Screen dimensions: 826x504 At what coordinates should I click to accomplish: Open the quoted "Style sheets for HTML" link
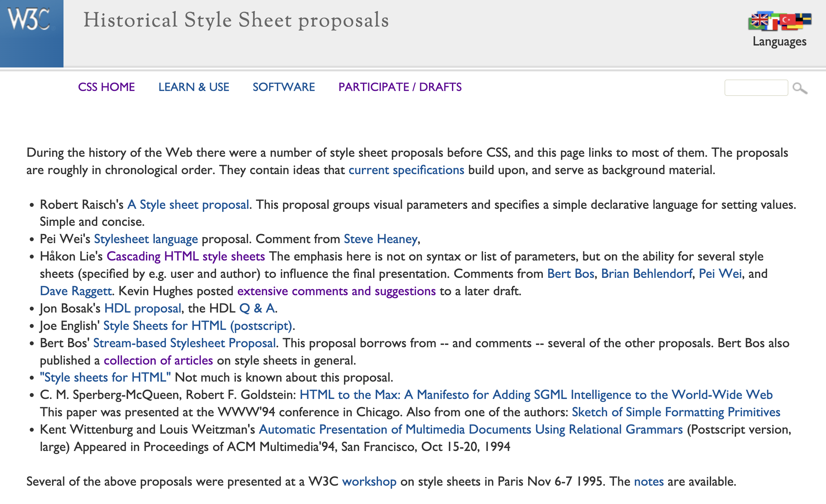105,378
